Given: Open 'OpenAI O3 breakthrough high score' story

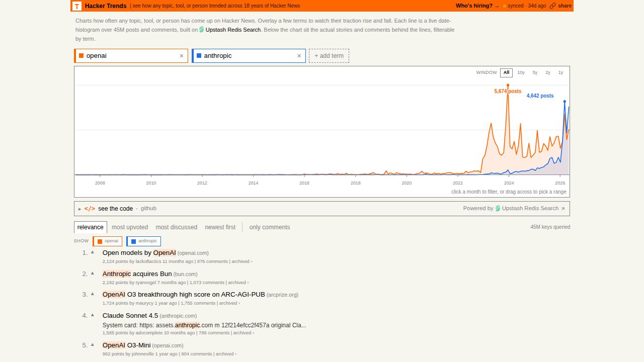Looking at the screenshot, I should (184, 295).
